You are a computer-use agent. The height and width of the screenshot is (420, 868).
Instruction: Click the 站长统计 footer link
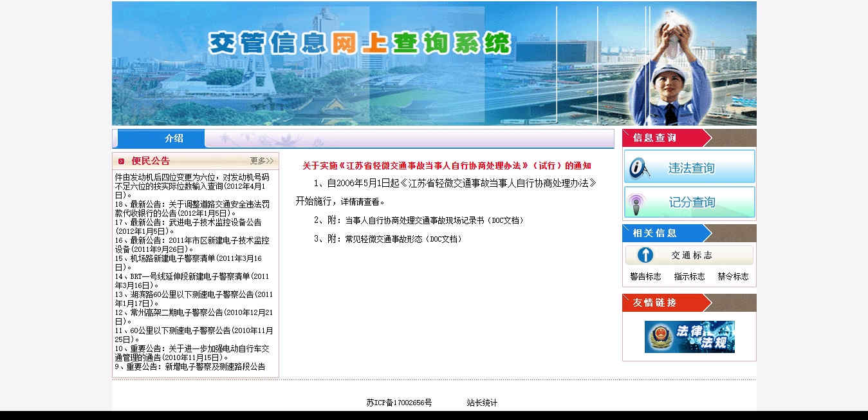point(483,402)
